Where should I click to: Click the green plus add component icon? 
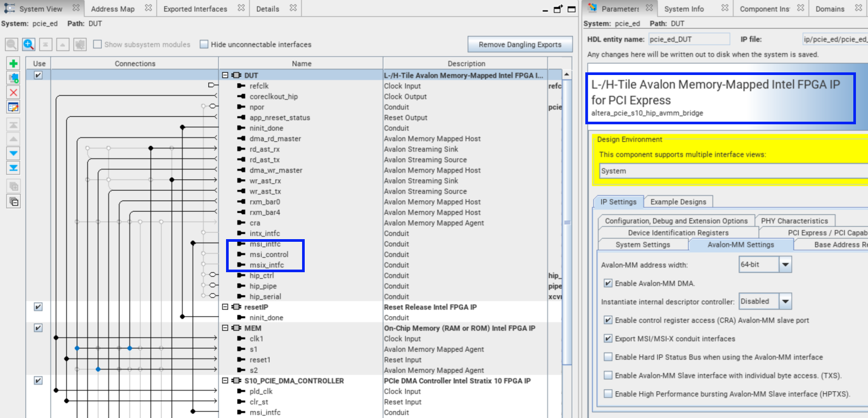tap(14, 63)
